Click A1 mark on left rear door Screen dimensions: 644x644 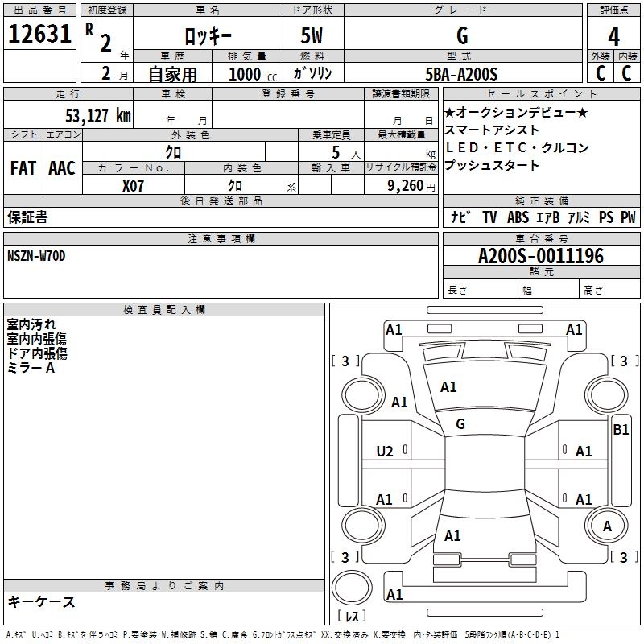[384, 500]
